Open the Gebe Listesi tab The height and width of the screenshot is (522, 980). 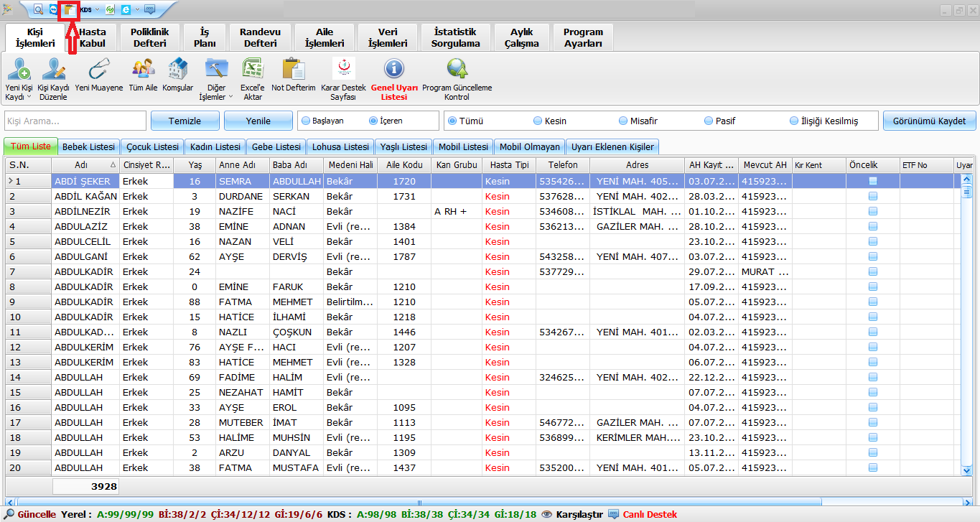(276, 146)
